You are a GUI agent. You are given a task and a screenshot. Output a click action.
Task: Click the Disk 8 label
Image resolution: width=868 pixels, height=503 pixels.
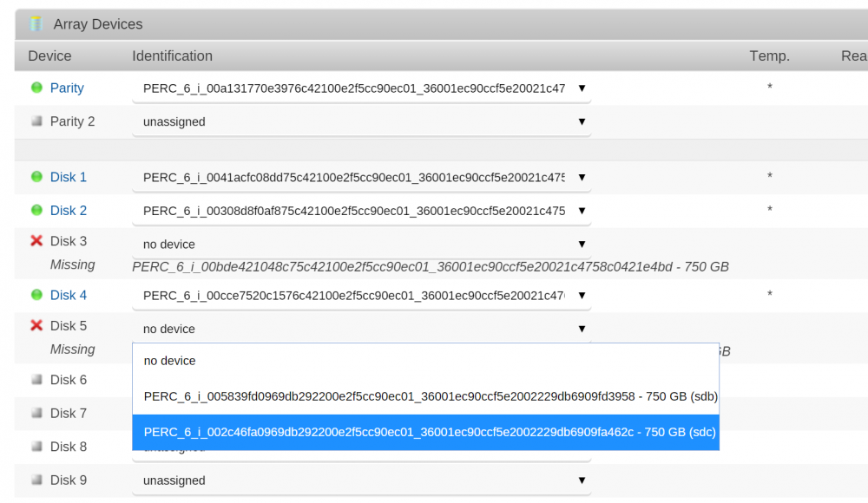click(x=68, y=447)
